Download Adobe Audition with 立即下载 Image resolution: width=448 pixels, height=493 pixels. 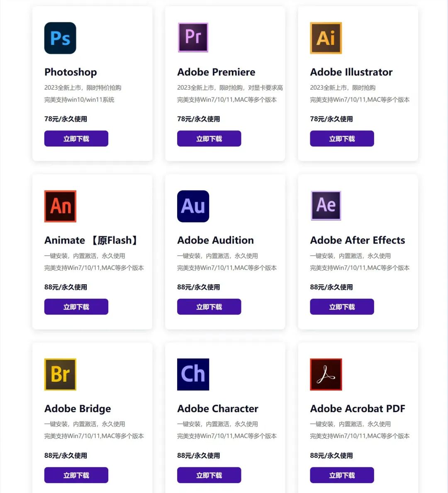(209, 307)
